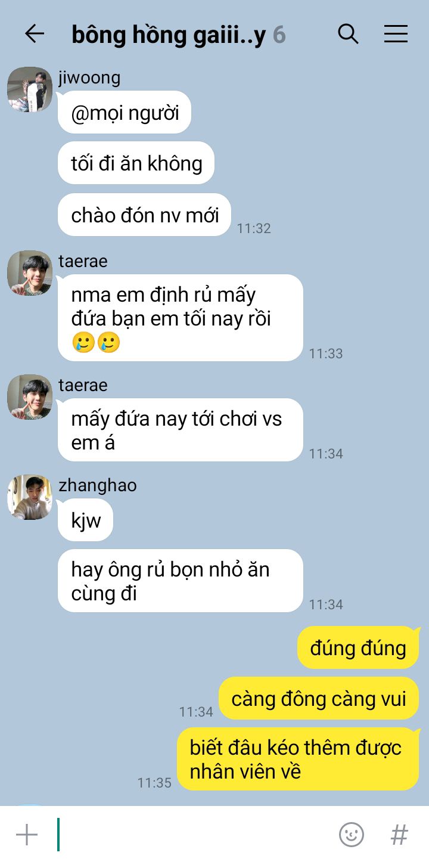Open taerae's avatar beside the first taerae message
429x868 pixels.
(30, 273)
